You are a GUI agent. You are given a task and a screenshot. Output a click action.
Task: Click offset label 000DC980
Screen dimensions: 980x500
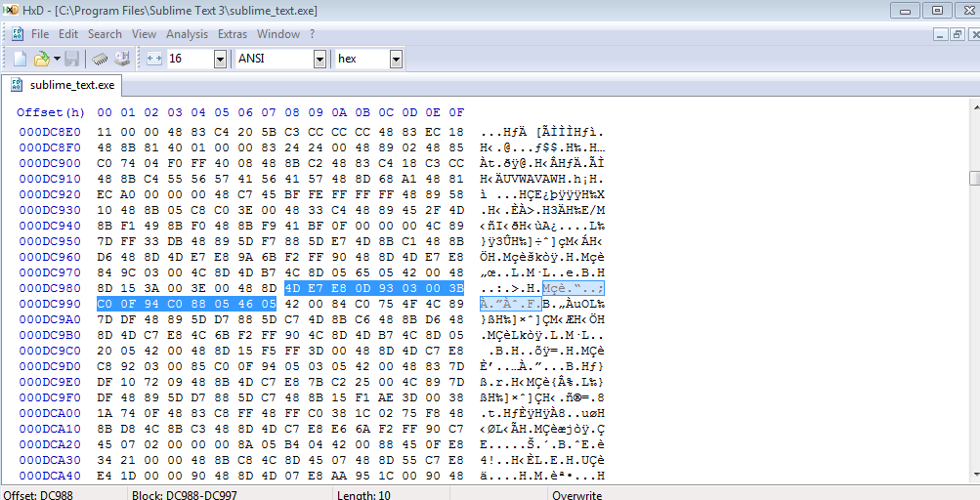point(50,288)
